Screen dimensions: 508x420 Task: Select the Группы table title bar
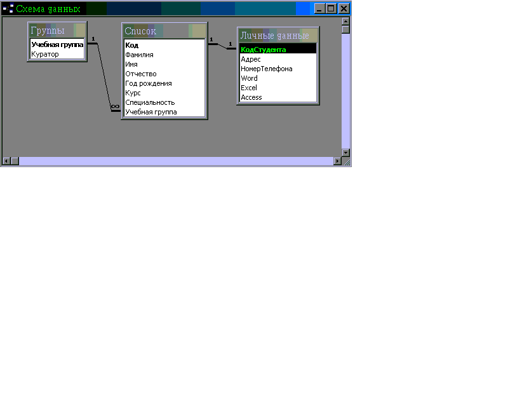pos(57,30)
